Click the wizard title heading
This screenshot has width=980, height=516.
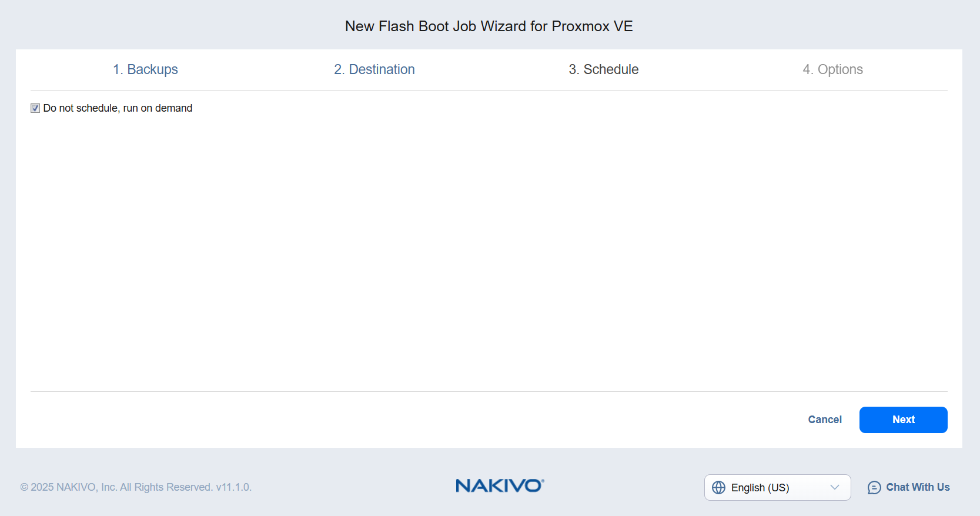(489, 26)
